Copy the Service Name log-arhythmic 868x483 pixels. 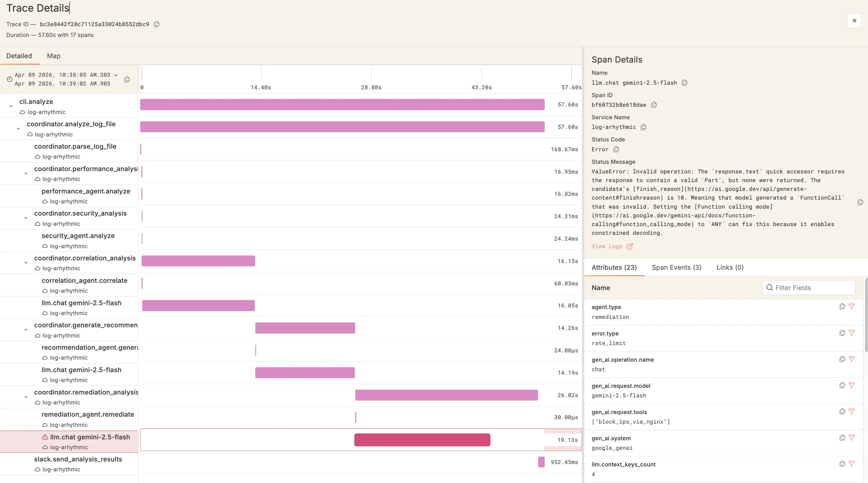(643, 127)
